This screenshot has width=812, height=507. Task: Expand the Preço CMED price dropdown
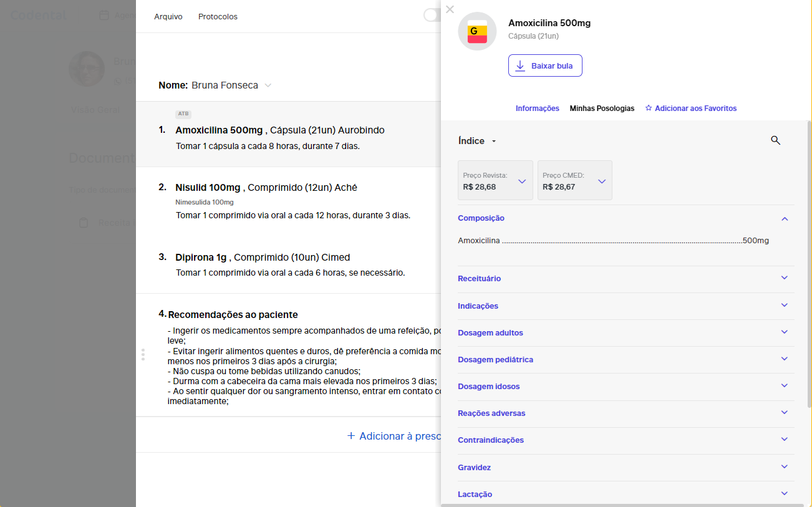coord(602,181)
